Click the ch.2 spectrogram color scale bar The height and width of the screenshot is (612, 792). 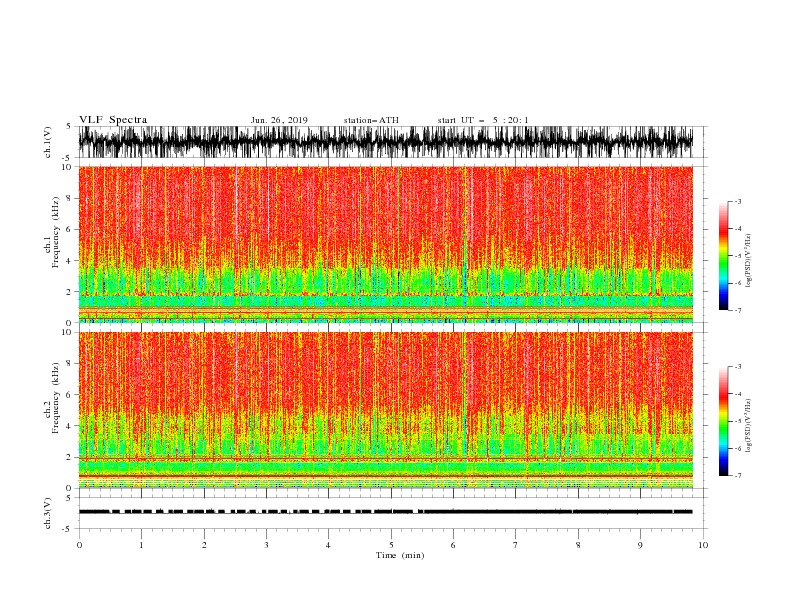tap(723, 421)
